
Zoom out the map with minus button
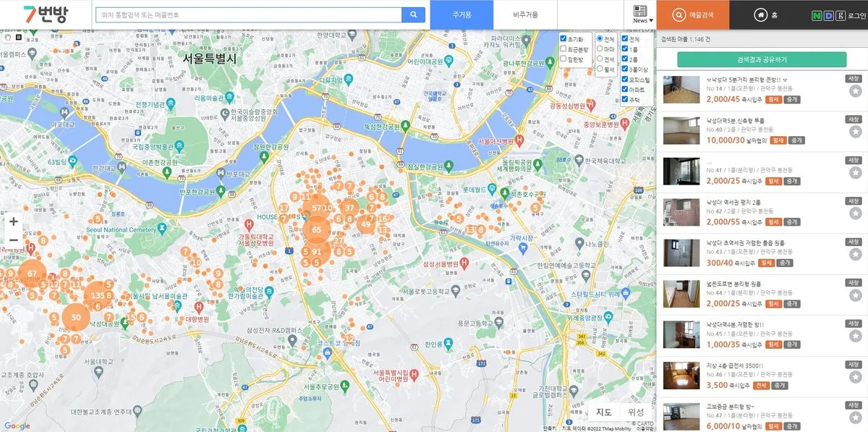point(13,240)
